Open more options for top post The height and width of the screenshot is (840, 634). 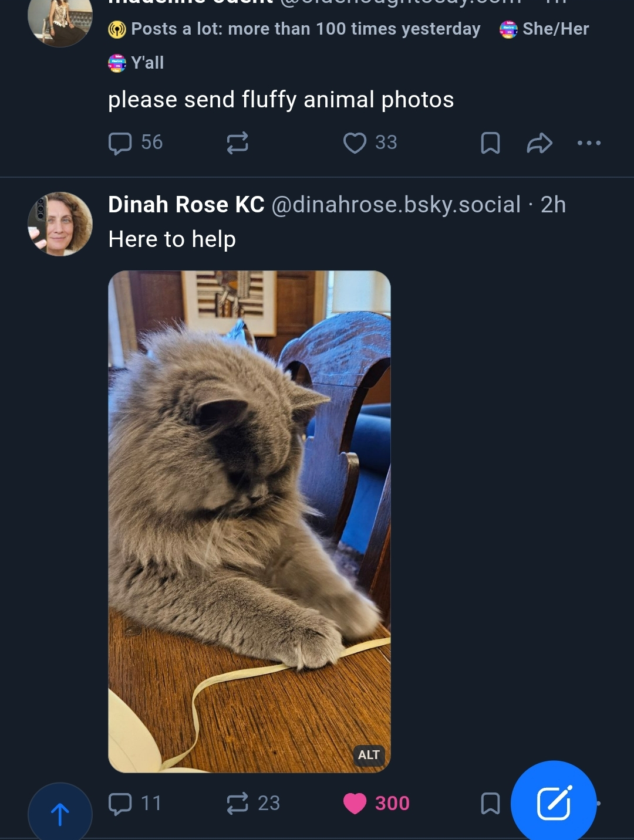click(x=589, y=143)
